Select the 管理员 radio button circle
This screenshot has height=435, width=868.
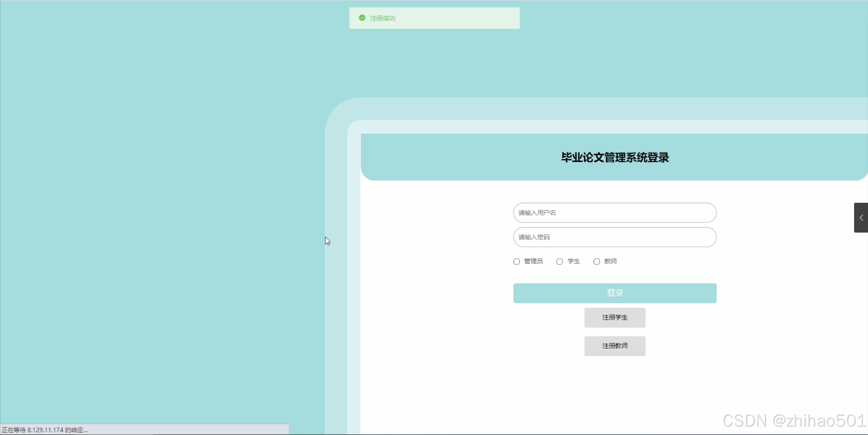(516, 261)
